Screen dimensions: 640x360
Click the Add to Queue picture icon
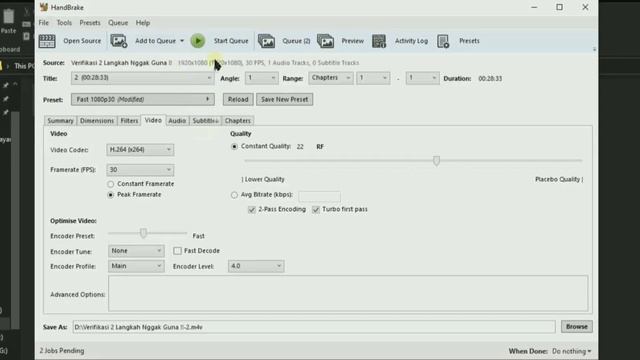click(119, 41)
